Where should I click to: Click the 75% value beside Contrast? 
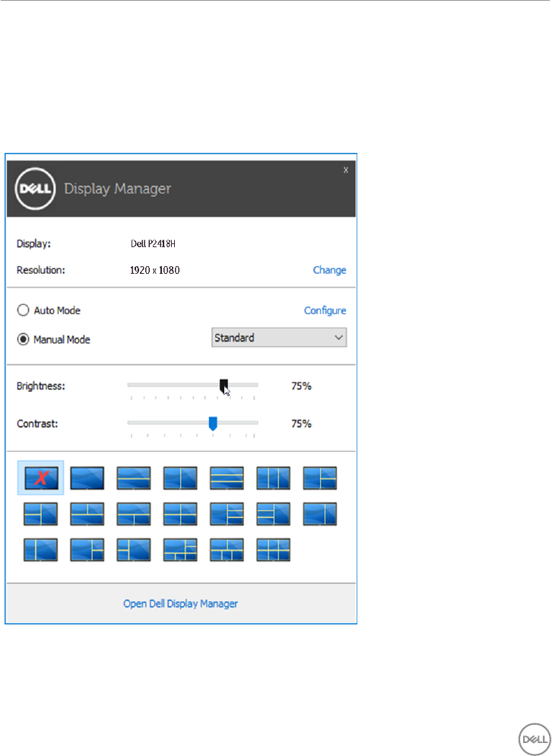click(301, 424)
